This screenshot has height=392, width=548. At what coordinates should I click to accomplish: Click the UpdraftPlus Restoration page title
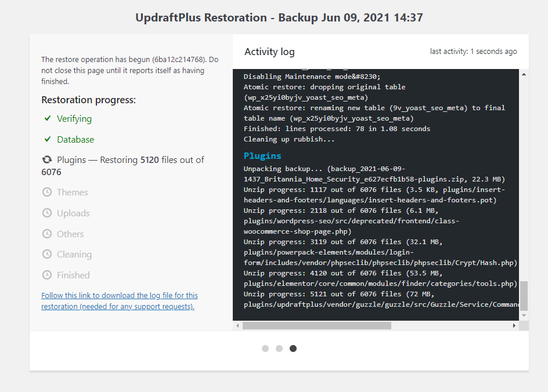coord(279,17)
